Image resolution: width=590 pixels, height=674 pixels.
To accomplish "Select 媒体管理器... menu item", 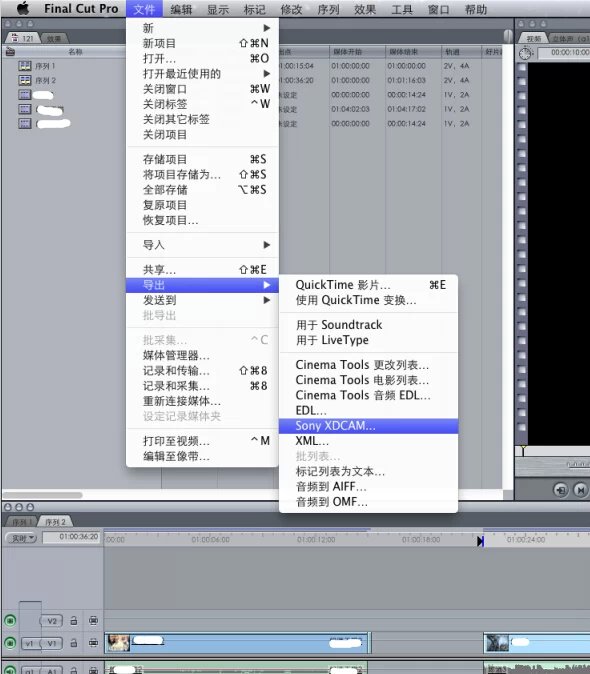I will (202, 355).
